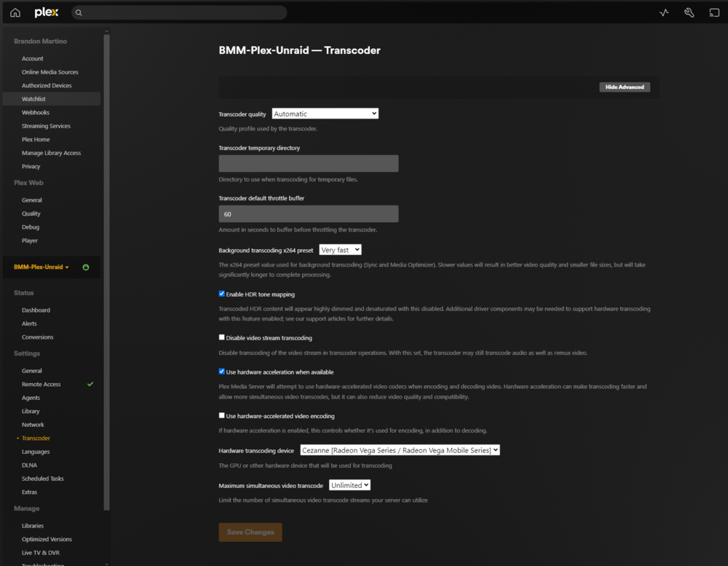
Task: Open Libraries under Manage
Action: coord(33,526)
